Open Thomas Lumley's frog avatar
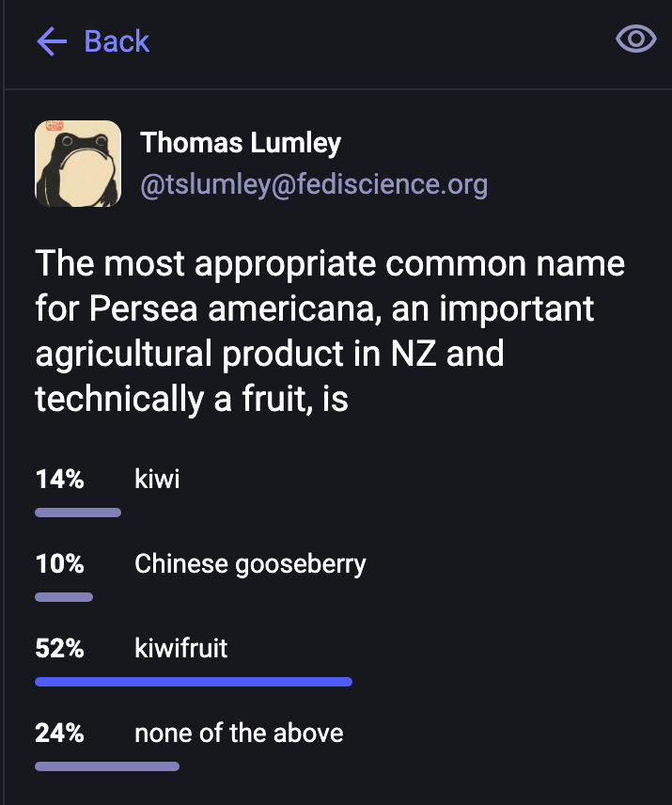This screenshot has width=672, height=805. [78, 164]
